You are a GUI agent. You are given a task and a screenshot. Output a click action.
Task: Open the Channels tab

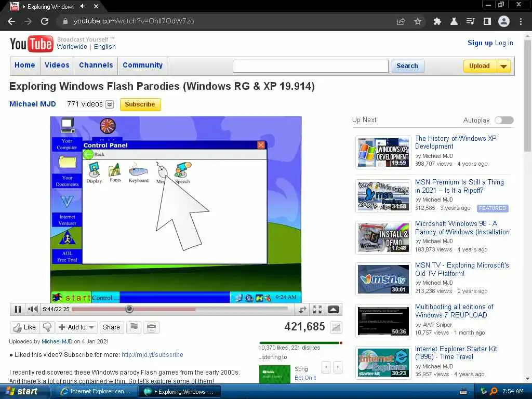96,65
